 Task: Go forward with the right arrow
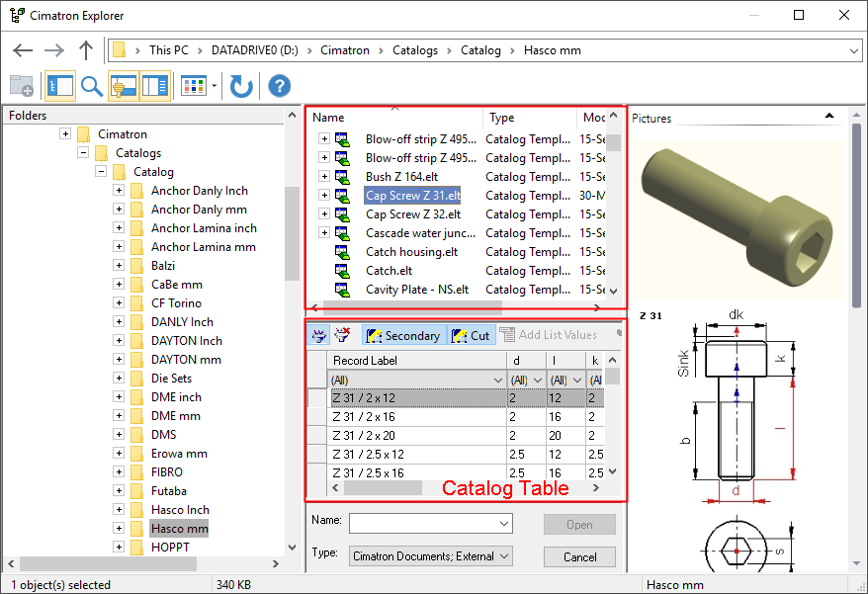click(x=54, y=50)
